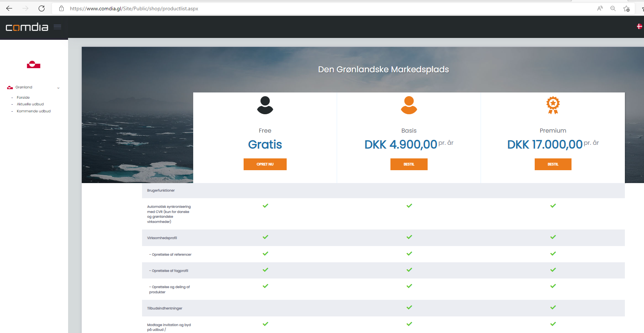This screenshot has width=644, height=333.
Task: Click the Basis plan title
Action: click(409, 131)
